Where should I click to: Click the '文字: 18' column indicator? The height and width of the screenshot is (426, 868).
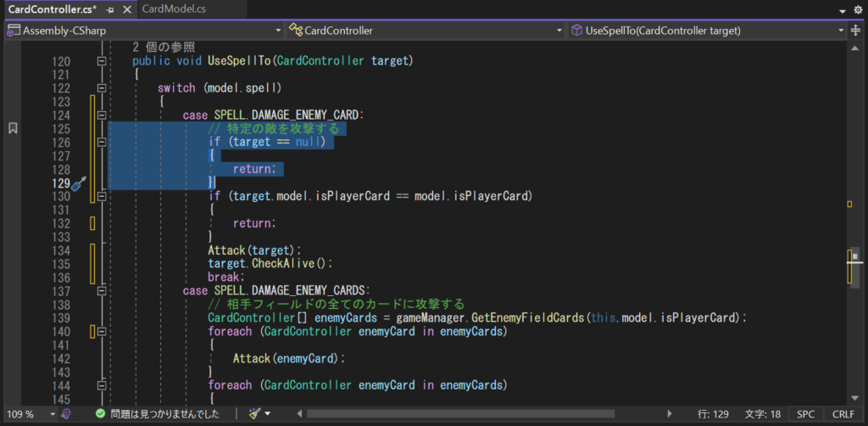pyautogui.click(x=763, y=414)
